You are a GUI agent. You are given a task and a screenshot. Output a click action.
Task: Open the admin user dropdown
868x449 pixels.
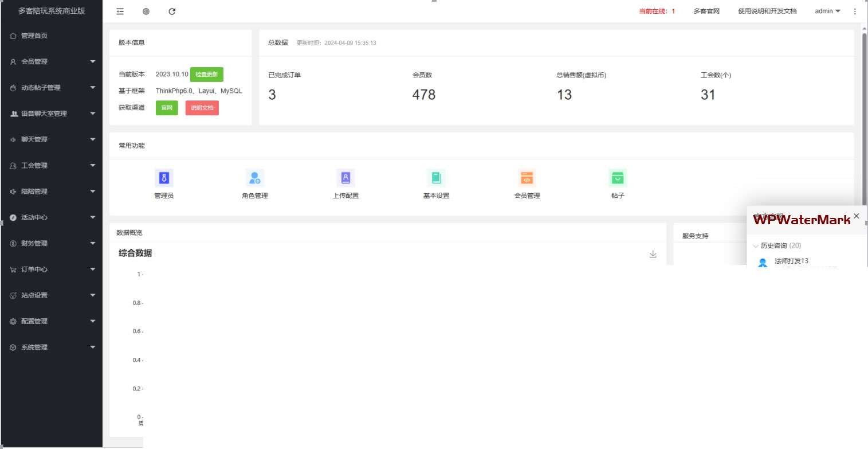point(827,11)
